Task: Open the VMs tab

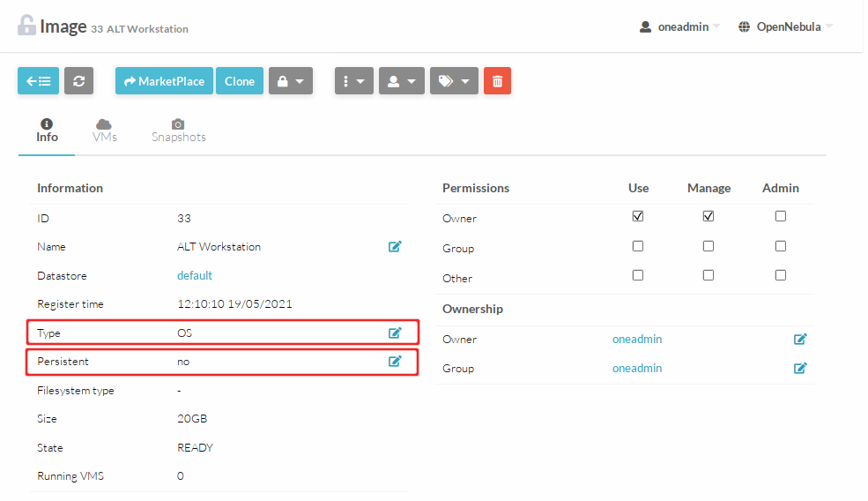Action: pyautogui.click(x=104, y=131)
